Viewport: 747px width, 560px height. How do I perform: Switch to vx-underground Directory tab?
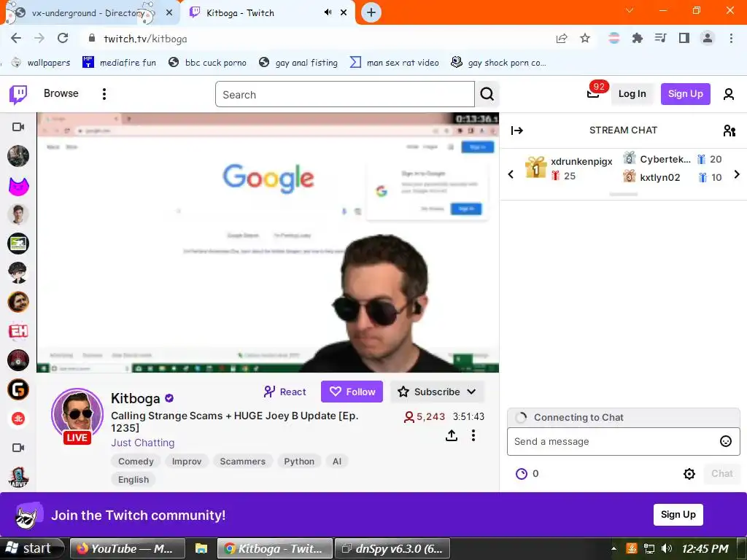(88, 13)
